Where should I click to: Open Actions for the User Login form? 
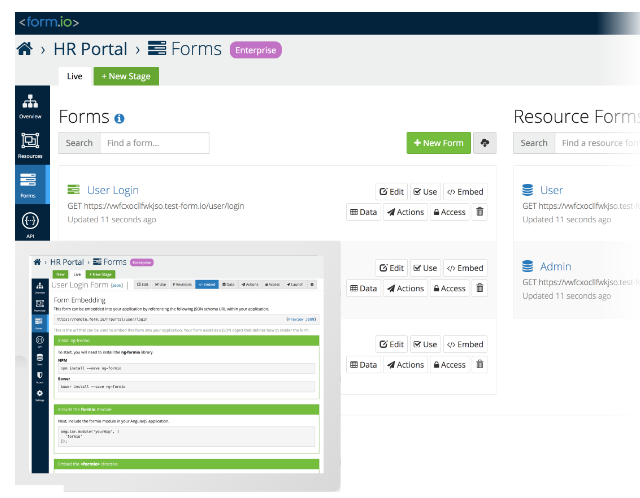pos(406,212)
